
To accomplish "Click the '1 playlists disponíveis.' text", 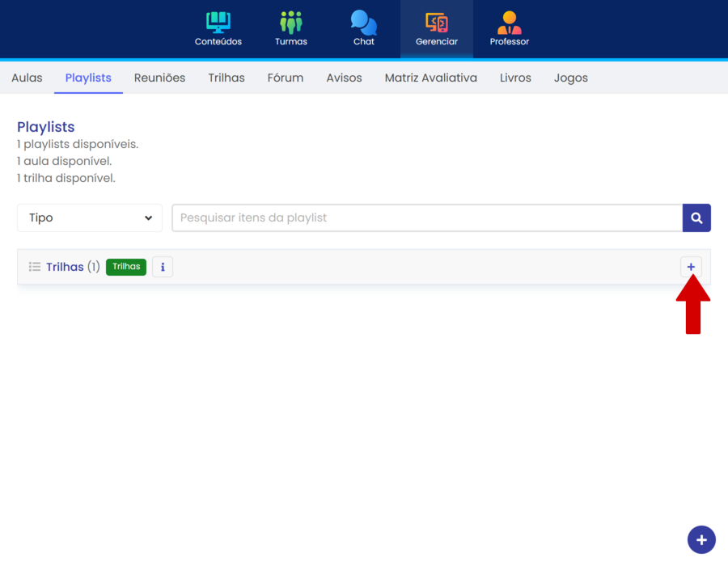I will 78,144.
